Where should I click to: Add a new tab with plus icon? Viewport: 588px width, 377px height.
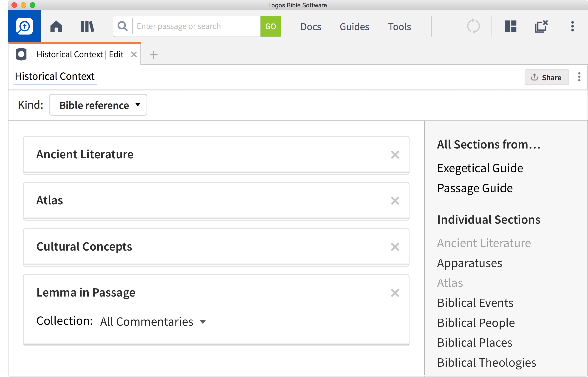pos(154,54)
